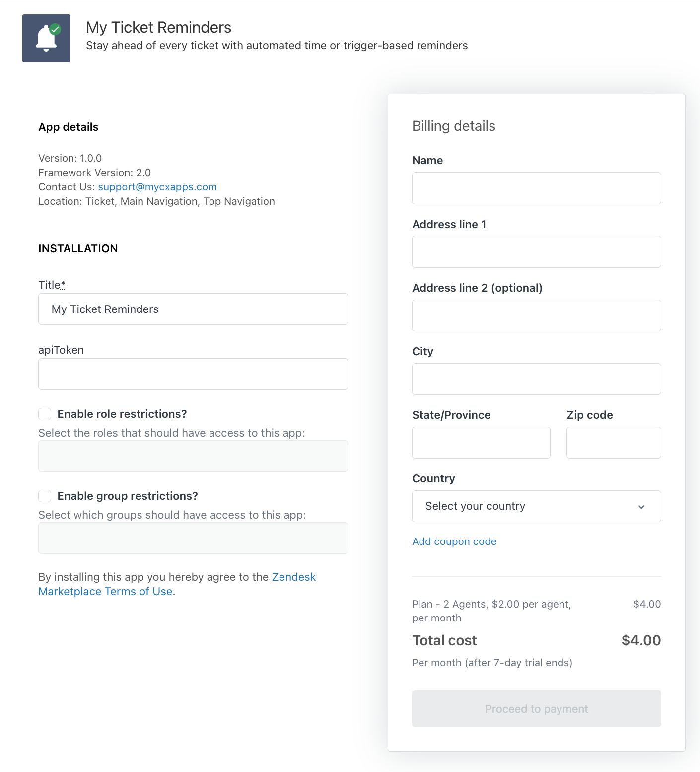Enable role restrictions checkbox

coord(45,414)
